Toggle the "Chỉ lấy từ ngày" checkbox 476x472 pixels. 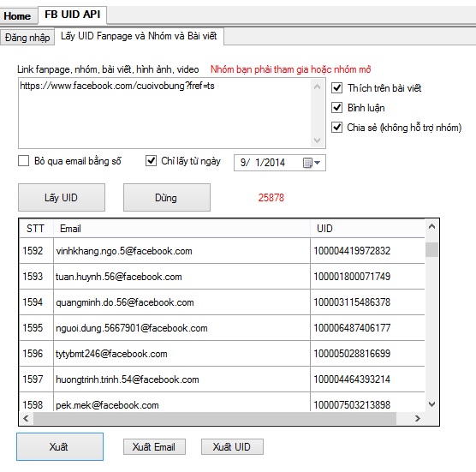(152, 161)
